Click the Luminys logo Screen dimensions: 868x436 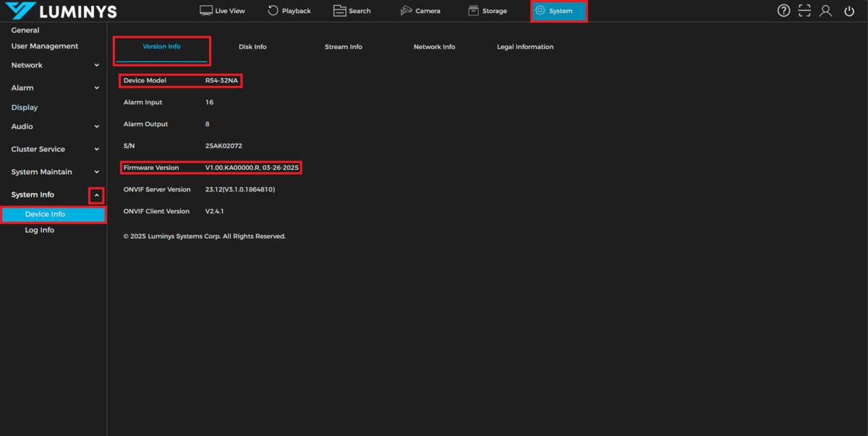point(61,11)
